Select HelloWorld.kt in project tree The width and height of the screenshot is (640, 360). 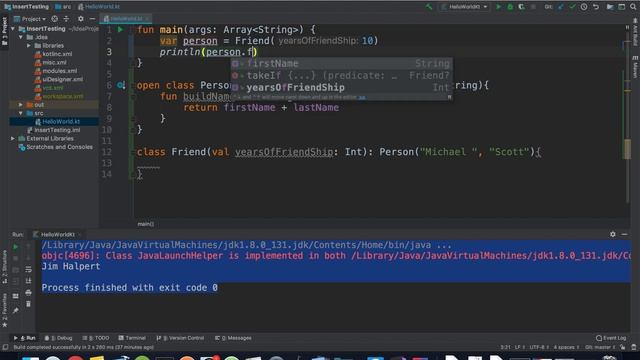pyautogui.click(x=57, y=122)
